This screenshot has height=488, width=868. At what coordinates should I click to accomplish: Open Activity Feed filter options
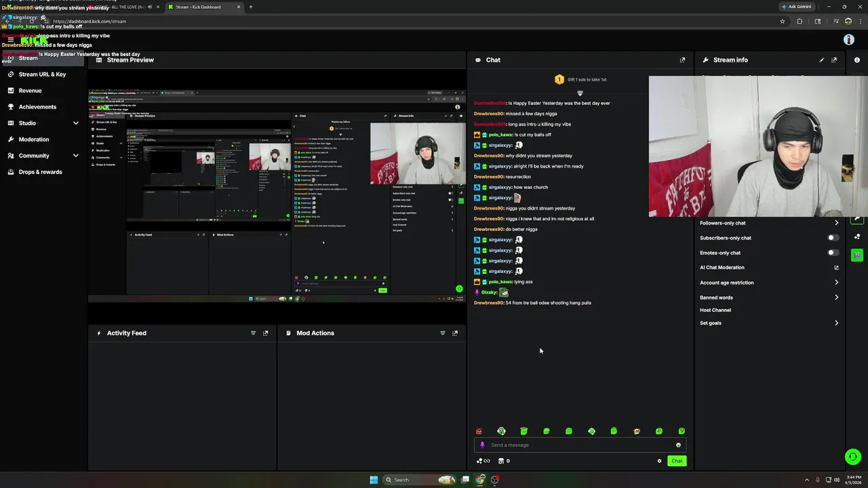click(253, 333)
